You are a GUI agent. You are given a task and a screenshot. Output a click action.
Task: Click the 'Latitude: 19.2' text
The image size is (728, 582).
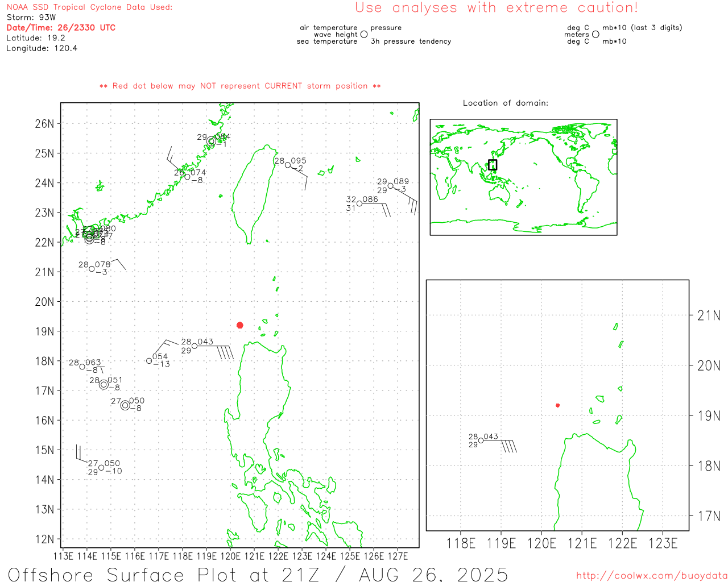36,38
